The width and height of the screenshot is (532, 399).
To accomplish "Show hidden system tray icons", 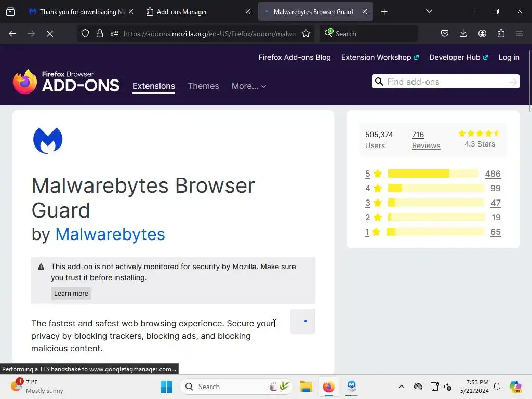I will click(x=402, y=387).
